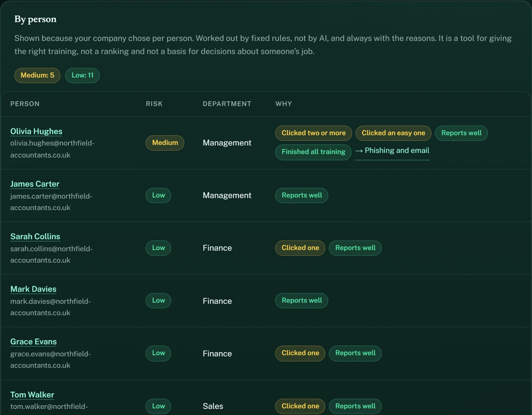The image size is (532, 415).
Task: Click the RISK column header
Action: coord(154,104)
